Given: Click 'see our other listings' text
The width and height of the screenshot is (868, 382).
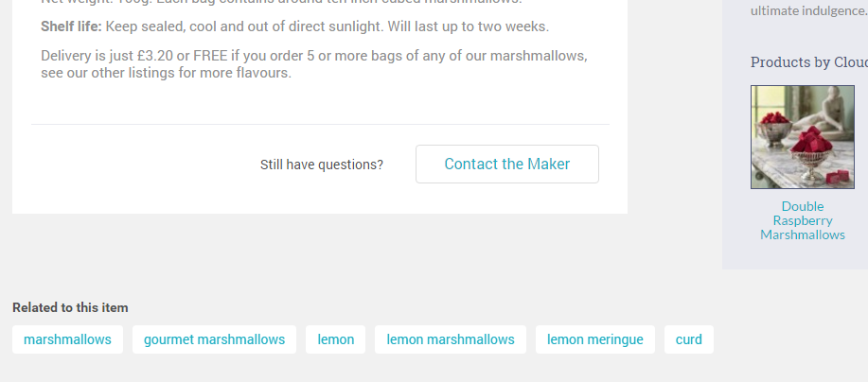Looking at the screenshot, I should click(114, 73).
